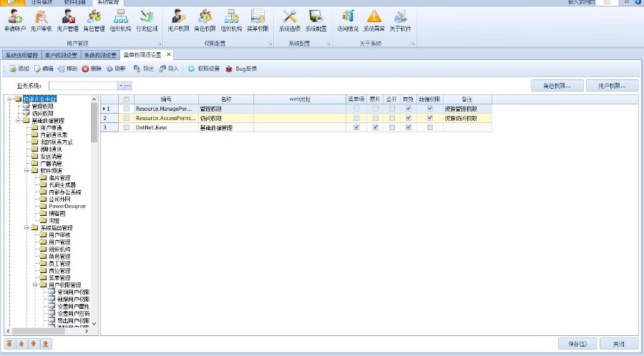Switch to the 系统选项管理 tab
This screenshot has height=356, width=644.
click(21, 54)
